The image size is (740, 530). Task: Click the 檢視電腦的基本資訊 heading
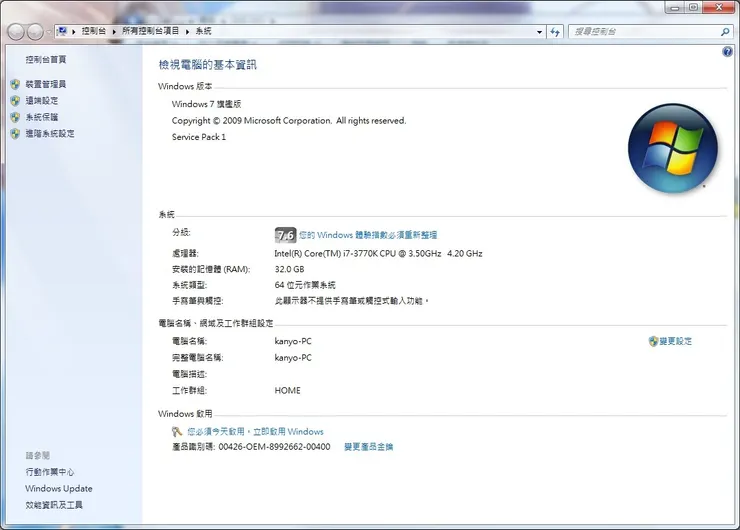[208, 65]
